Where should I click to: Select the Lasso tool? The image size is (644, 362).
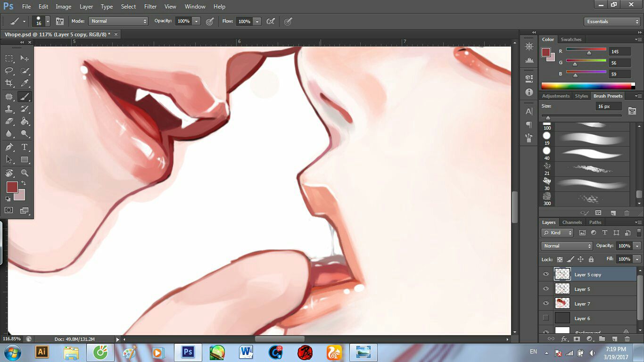(9, 71)
